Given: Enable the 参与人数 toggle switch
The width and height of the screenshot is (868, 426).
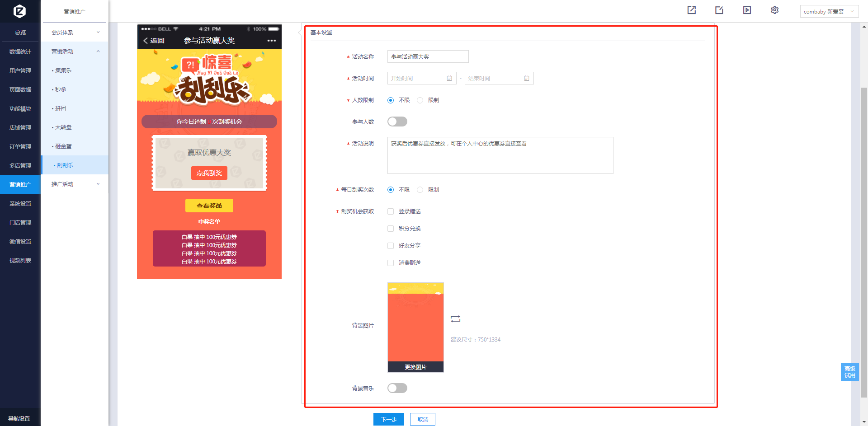Looking at the screenshot, I should click(x=397, y=122).
